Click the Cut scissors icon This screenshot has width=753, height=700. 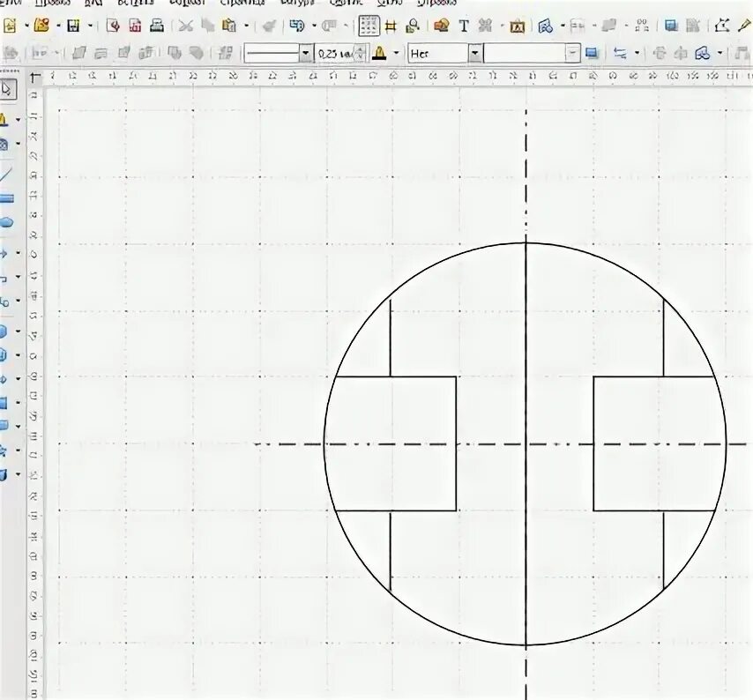click(x=185, y=26)
